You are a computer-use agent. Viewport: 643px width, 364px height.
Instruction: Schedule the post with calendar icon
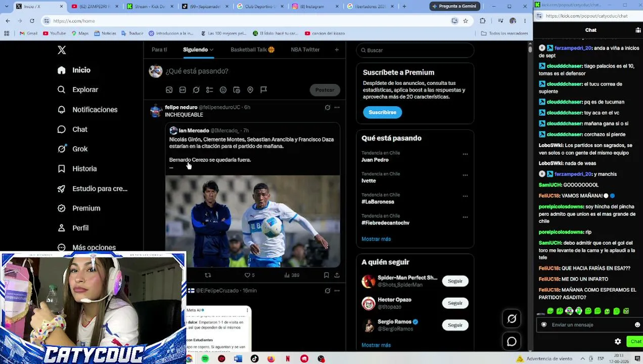(x=237, y=90)
